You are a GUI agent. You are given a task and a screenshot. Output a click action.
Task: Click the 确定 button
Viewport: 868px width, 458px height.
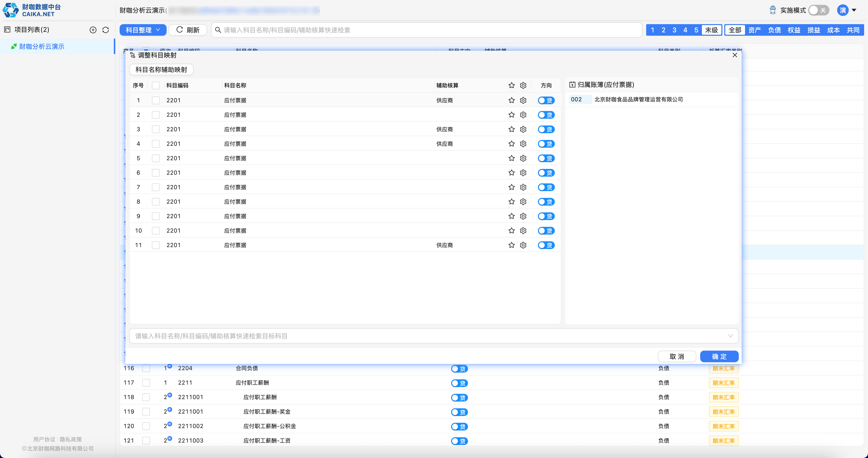(x=719, y=356)
